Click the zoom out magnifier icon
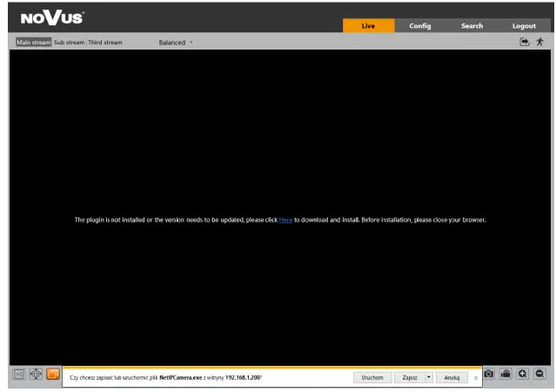The width and height of the screenshot is (556, 392). click(x=539, y=374)
